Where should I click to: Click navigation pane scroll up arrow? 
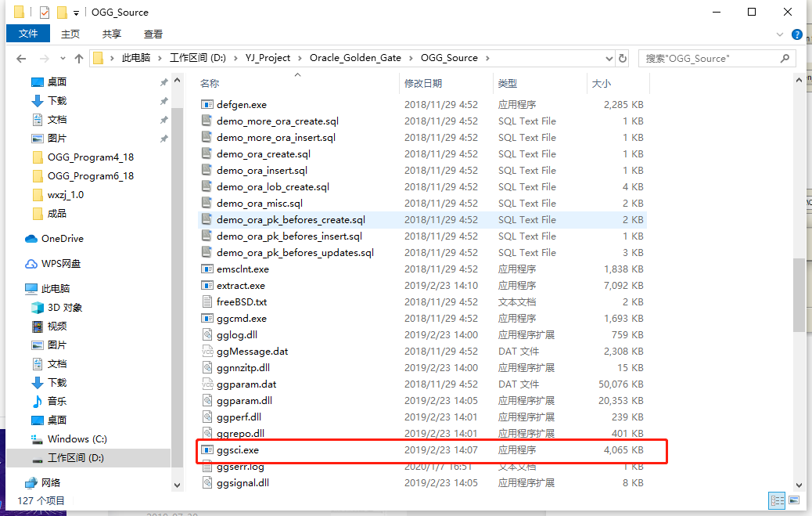(177, 81)
